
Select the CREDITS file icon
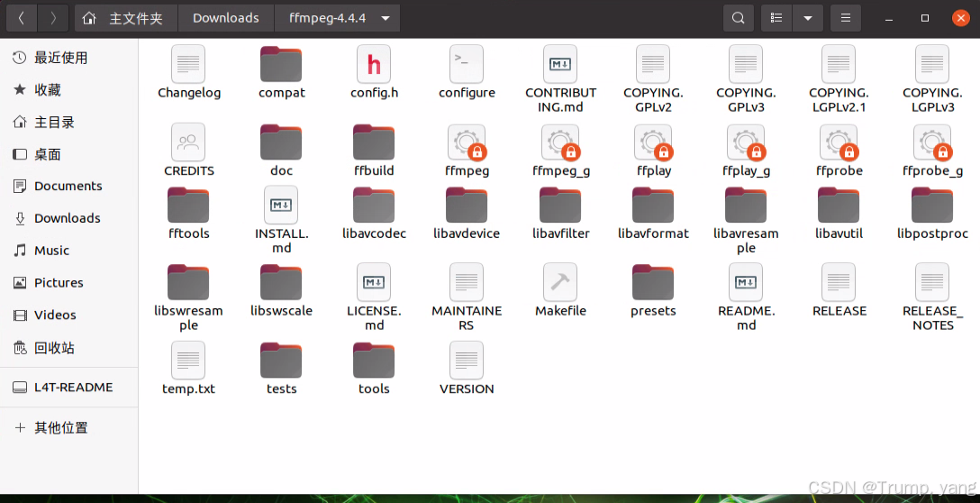click(x=188, y=142)
